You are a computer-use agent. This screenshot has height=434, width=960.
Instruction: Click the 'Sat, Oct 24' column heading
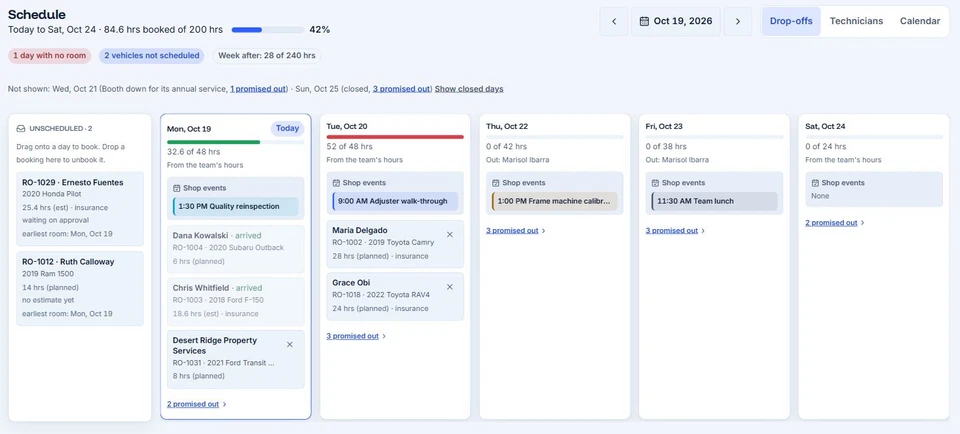[826, 126]
